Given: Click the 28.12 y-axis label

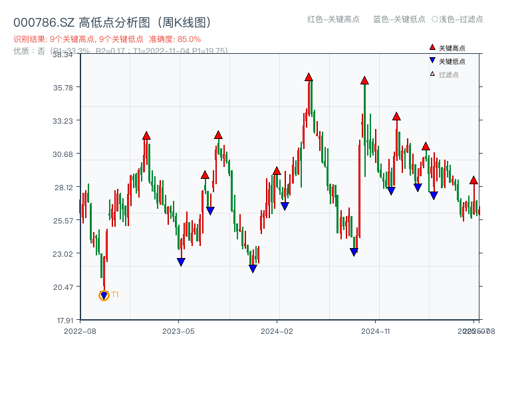Looking at the screenshot, I should 64,188.
